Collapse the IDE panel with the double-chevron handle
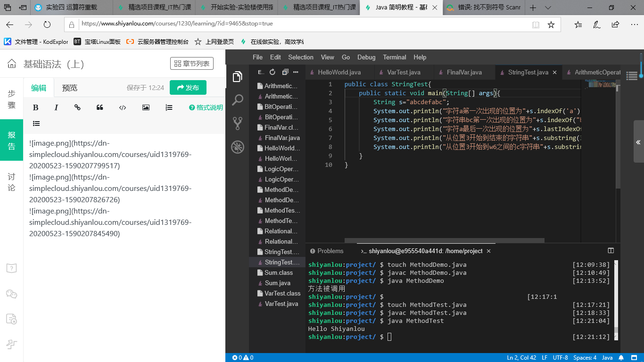Image resolution: width=644 pixels, height=362 pixels. pyautogui.click(x=638, y=142)
